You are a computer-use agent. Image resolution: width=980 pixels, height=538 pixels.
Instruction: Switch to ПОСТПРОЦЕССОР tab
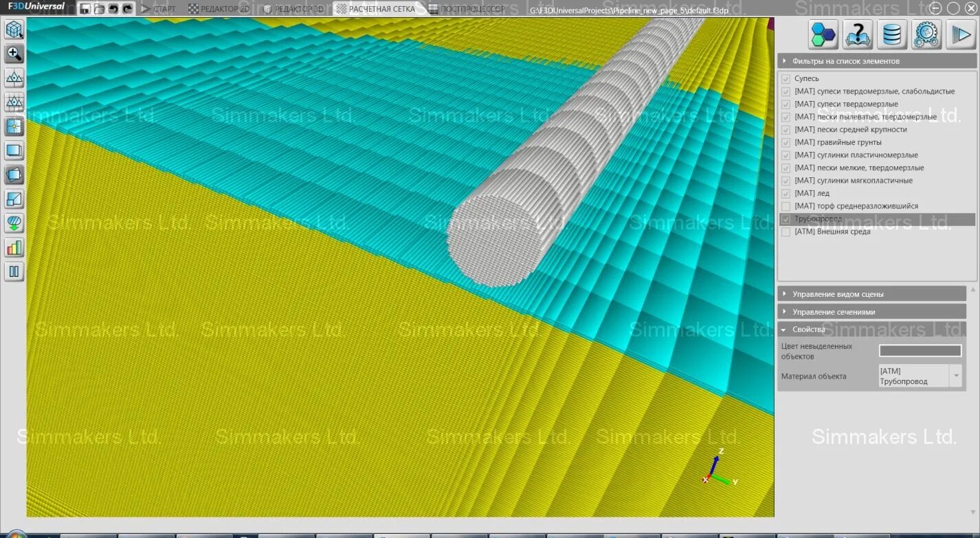click(x=467, y=9)
